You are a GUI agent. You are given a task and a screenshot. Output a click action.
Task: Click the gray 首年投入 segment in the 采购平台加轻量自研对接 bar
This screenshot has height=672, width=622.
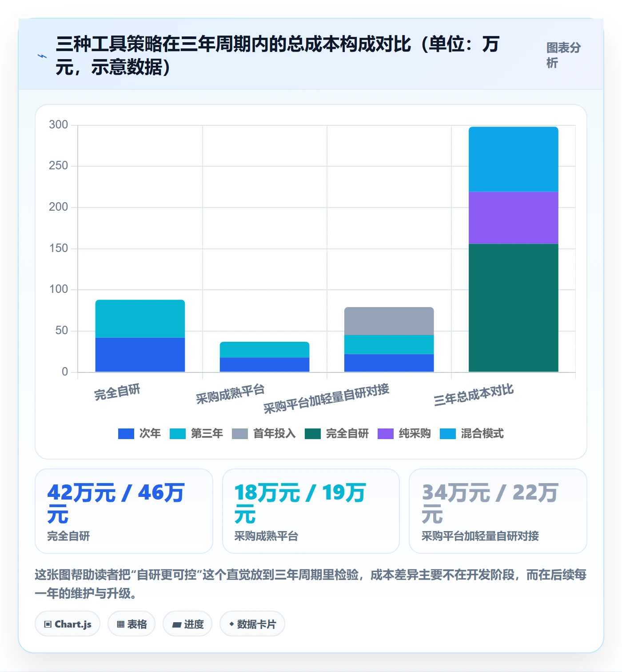389,321
